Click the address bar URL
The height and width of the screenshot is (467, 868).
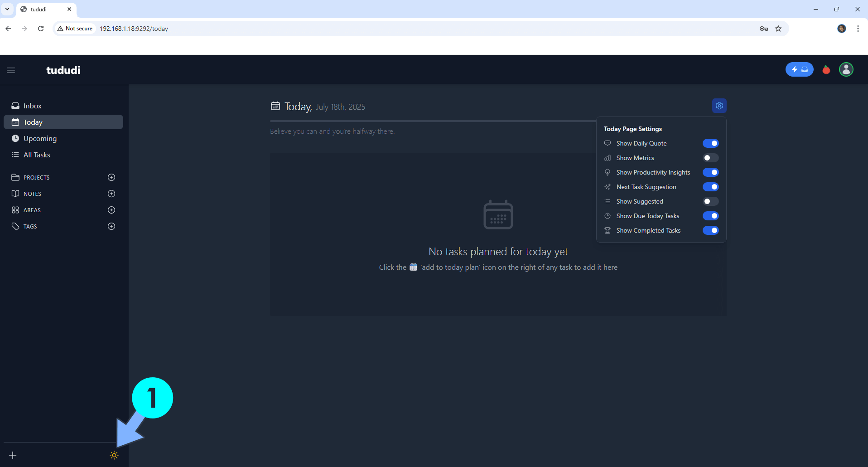click(x=134, y=29)
